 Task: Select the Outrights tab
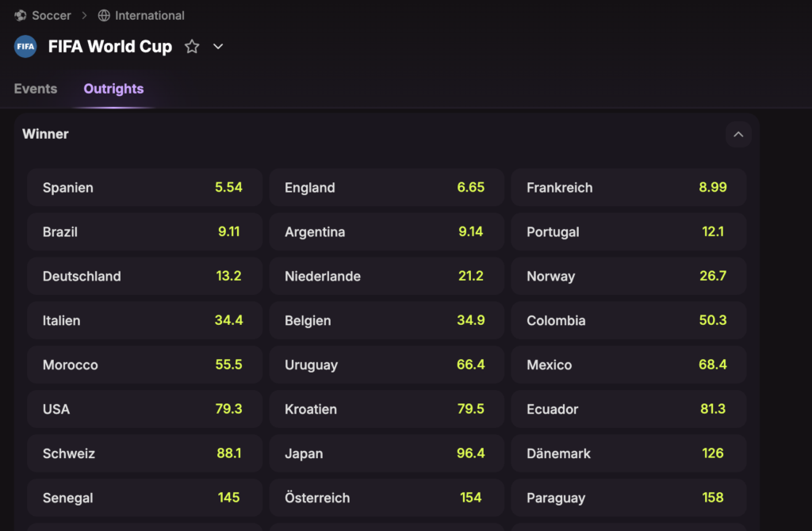tap(113, 89)
